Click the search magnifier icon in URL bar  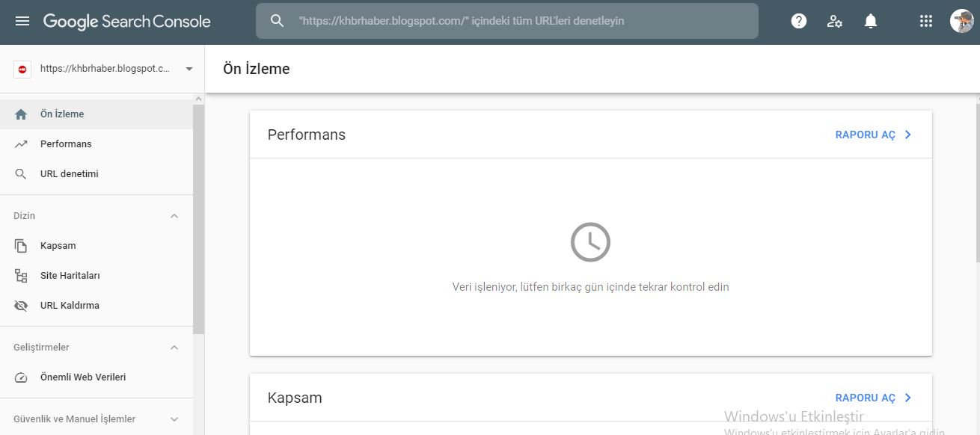[277, 21]
